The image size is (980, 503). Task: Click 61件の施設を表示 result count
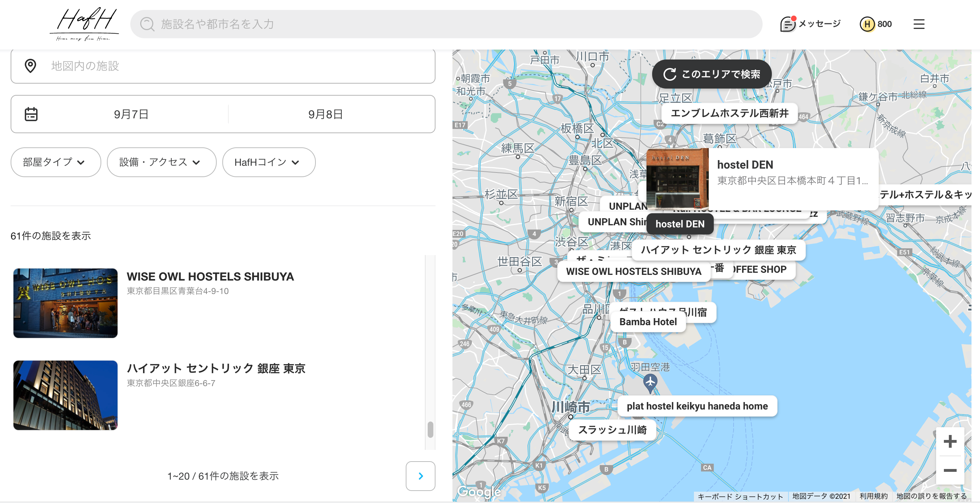[51, 236]
